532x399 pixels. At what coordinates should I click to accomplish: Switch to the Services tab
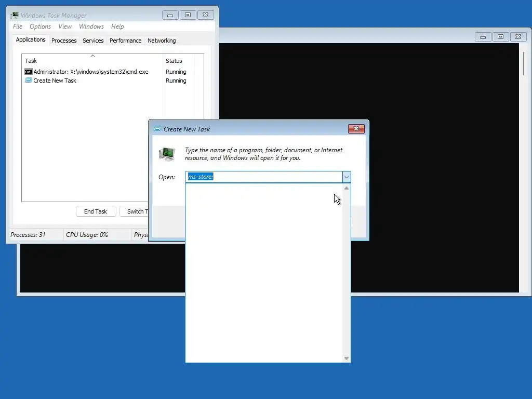coord(93,41)
